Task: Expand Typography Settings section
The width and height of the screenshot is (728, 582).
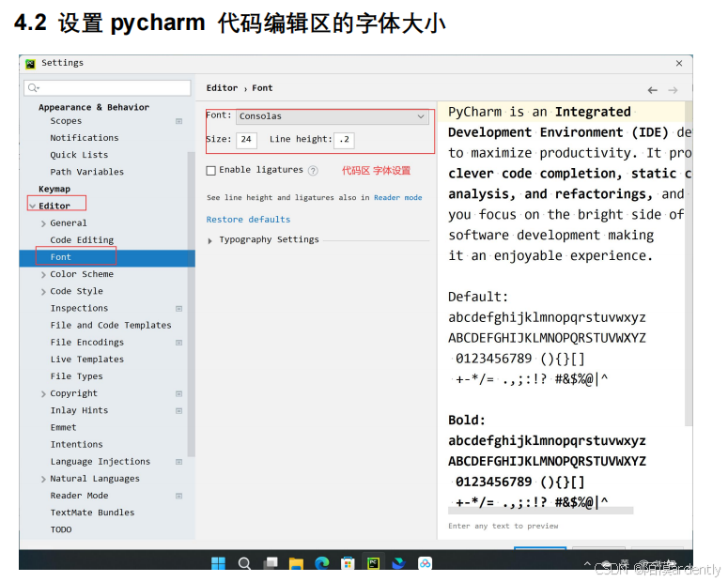Action: (x=209, y=240)
